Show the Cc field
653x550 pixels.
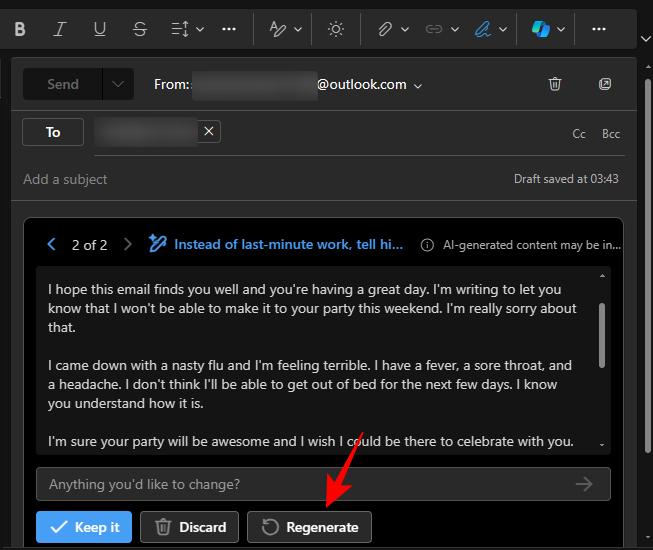point(578,134)
